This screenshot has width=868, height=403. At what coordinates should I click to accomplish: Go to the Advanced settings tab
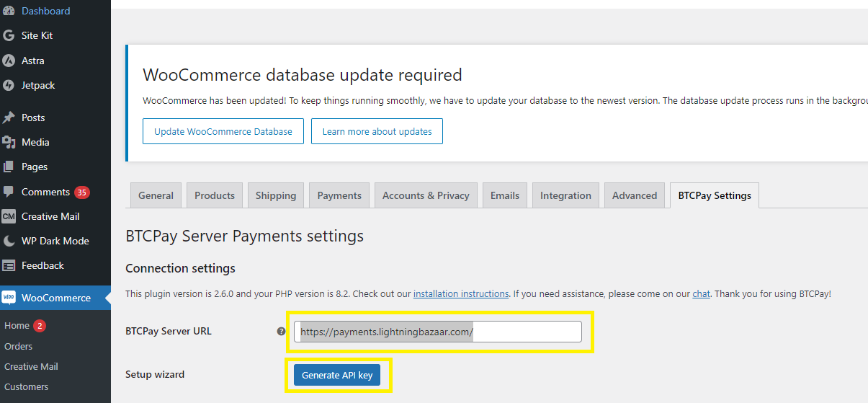634,195
